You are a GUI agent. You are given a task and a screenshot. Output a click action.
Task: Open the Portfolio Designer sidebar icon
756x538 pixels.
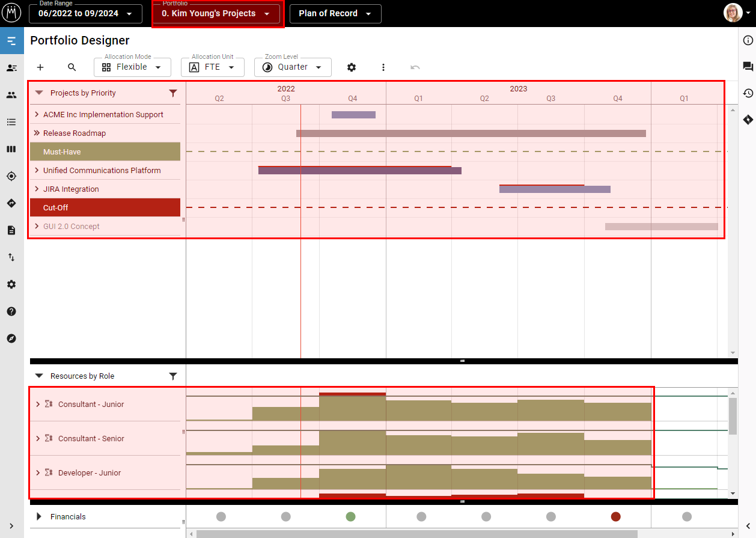pyautogui.click(x=11, y=41)
